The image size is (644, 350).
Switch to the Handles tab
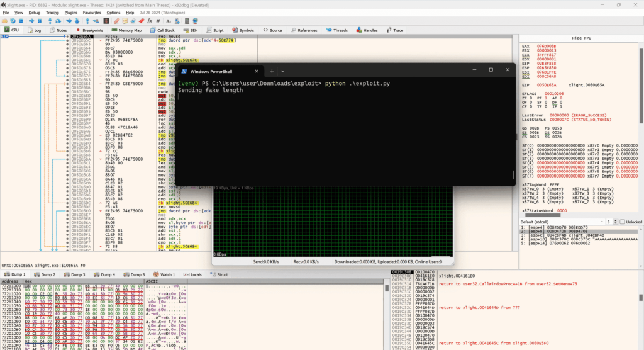pos(367,30)
